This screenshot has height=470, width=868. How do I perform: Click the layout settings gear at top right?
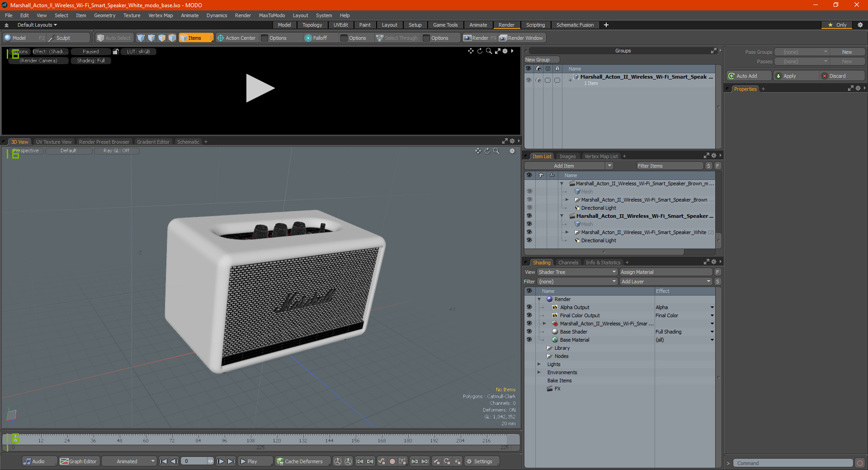pyautogui.click(x=860, y=25)
